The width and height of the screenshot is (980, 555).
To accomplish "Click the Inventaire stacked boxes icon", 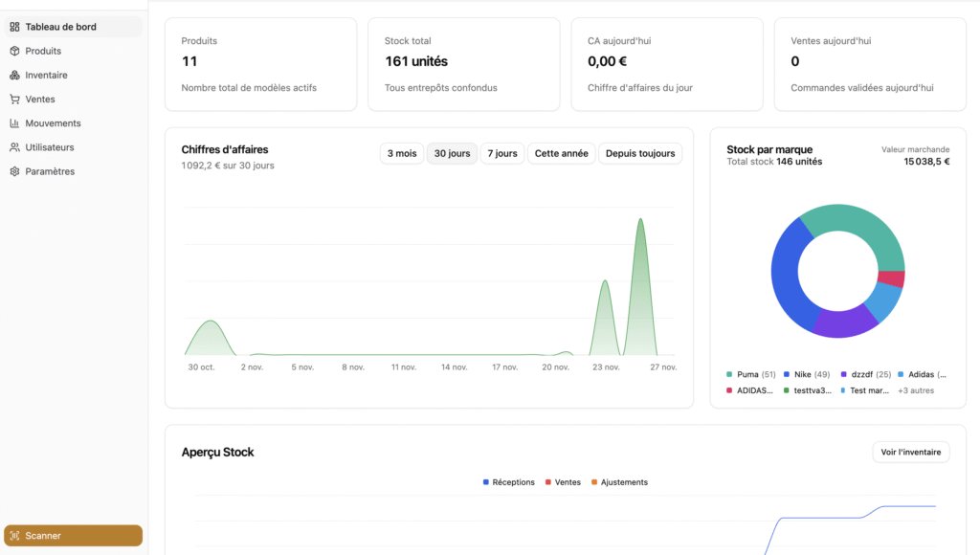I will coord(14,75).
